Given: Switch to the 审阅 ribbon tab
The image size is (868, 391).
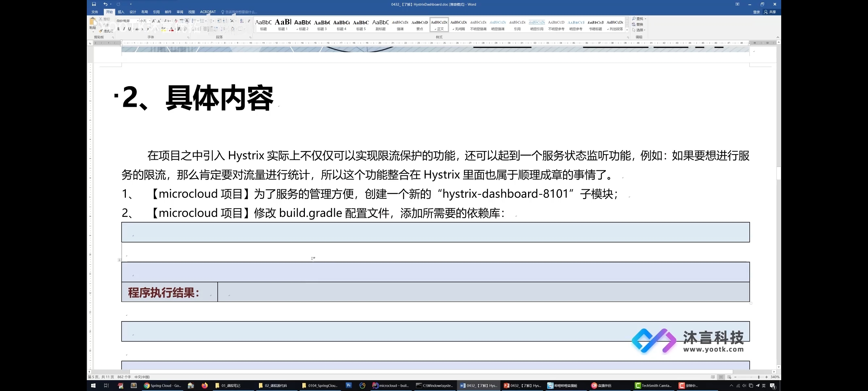Looking at the screenshot, I should pyautogui.click(x=180, y=12).
